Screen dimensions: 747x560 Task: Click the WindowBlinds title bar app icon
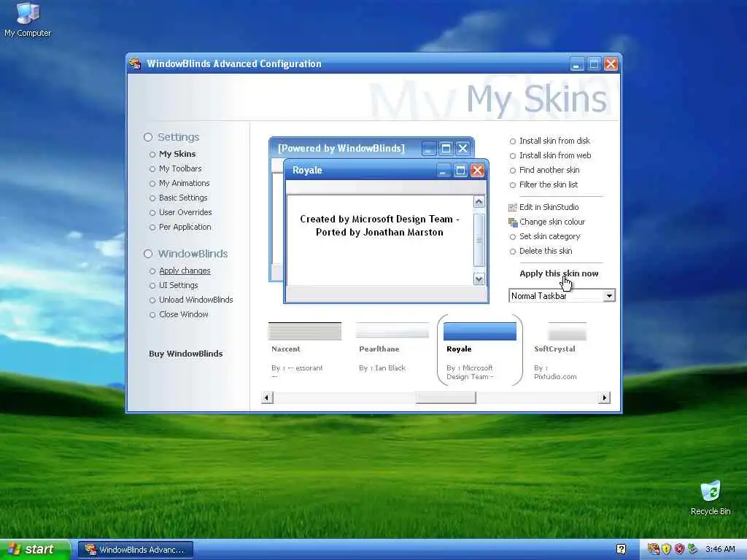pos(135,64)
